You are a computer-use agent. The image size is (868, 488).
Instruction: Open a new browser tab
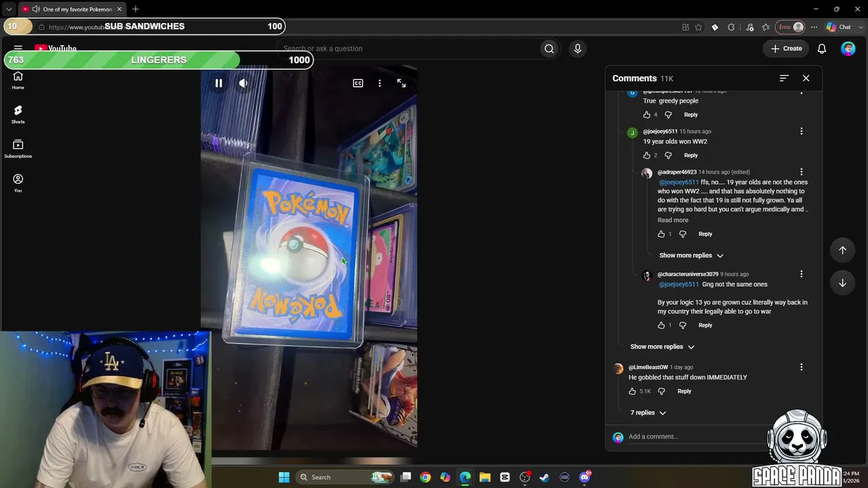click(x=136, y=9)
